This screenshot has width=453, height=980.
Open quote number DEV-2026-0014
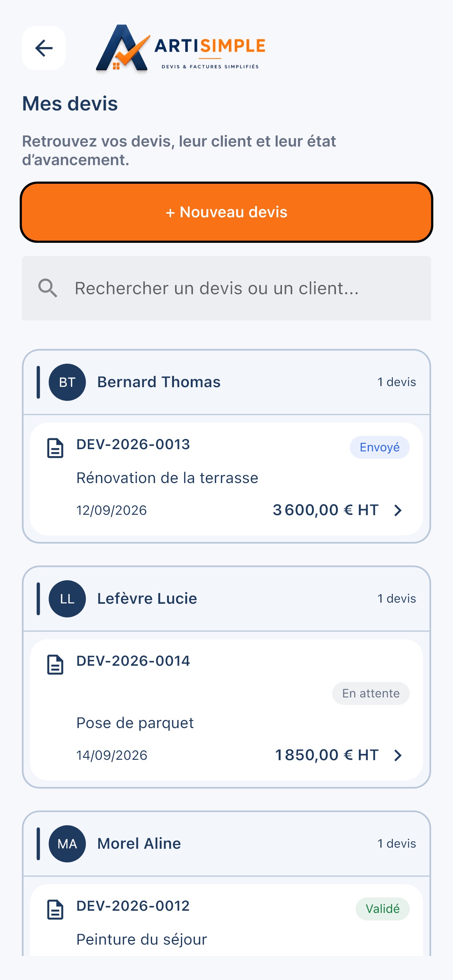(x=133, y=661)
